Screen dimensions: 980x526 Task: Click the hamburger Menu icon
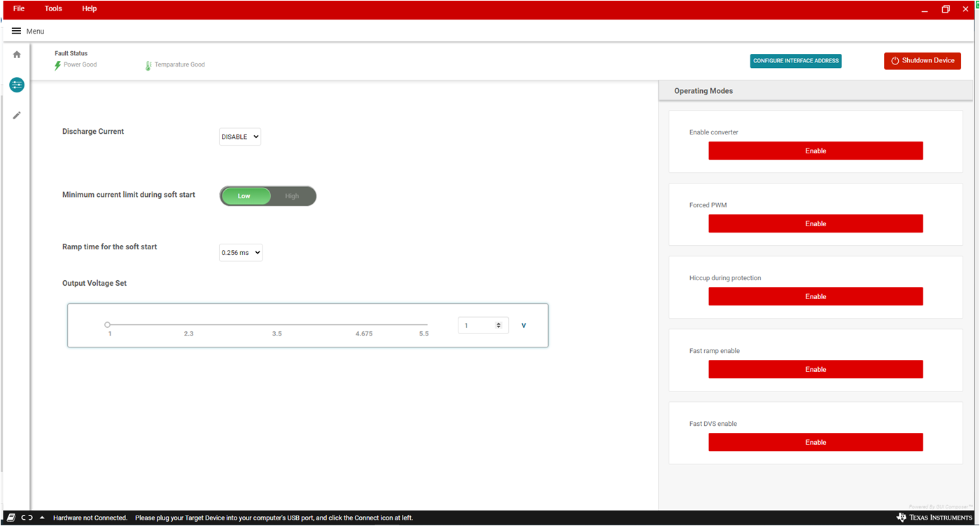click(x=16, y=31)
